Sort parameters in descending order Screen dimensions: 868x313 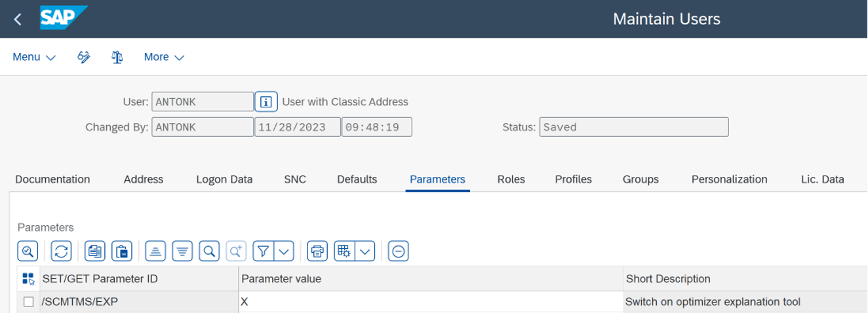(x=182, y=251)
